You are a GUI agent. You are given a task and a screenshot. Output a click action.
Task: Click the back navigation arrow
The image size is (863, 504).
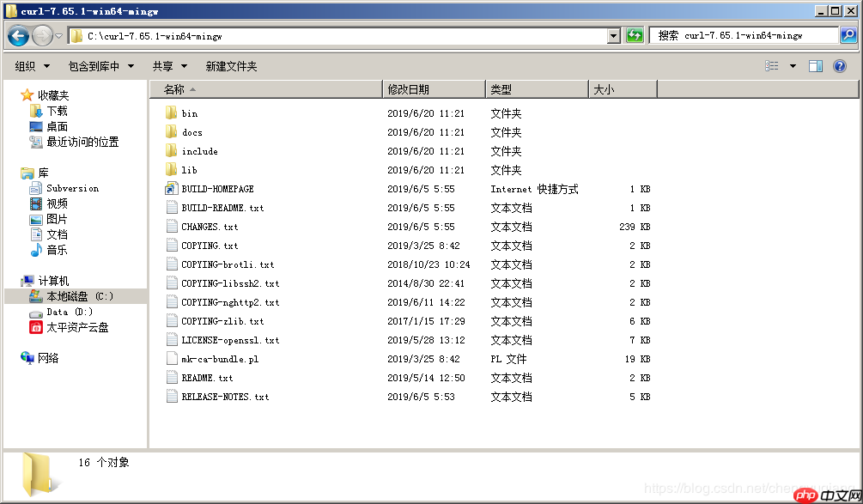[x=17, y=34]
